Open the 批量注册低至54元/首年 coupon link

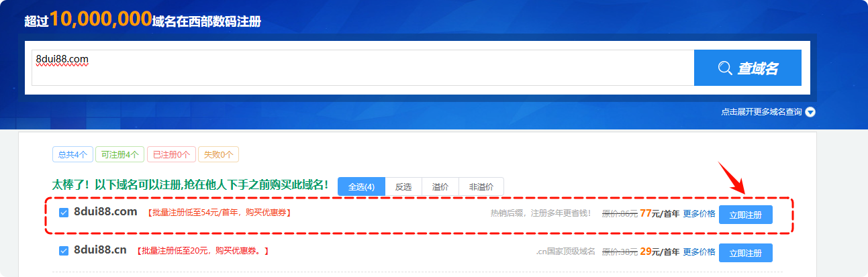click(x=219, y=213)
